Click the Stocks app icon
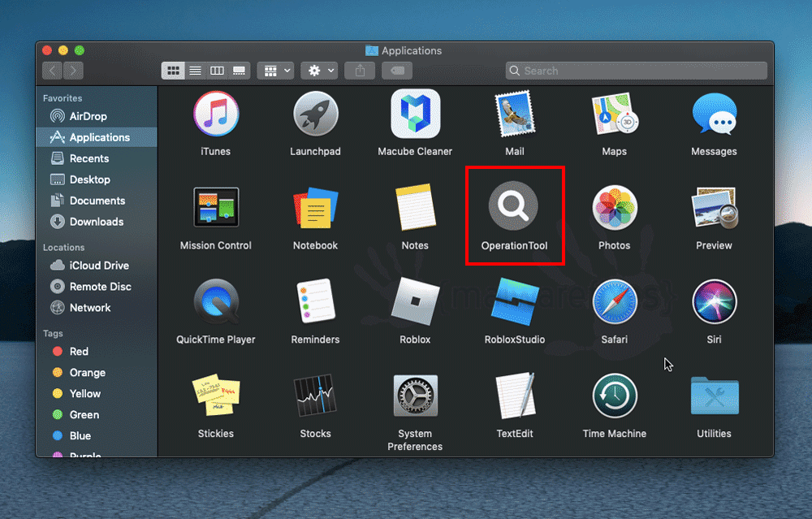 click(x=315, y=395)
